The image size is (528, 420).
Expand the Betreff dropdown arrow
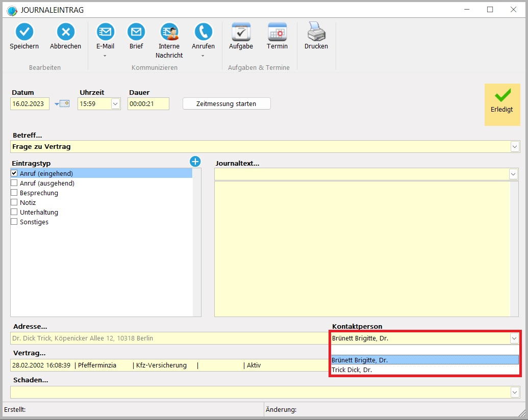[x=514, y=147]
